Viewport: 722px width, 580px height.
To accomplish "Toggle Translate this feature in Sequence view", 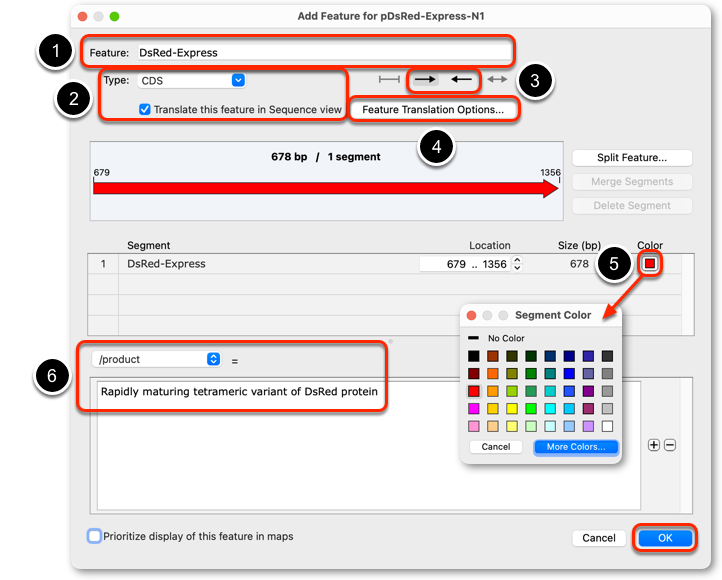I will (x=145, y=110).
